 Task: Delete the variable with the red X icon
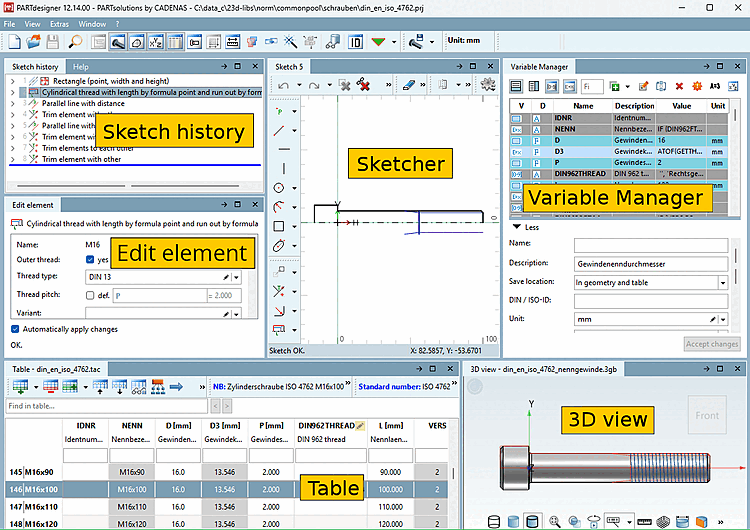coord(679,87)
